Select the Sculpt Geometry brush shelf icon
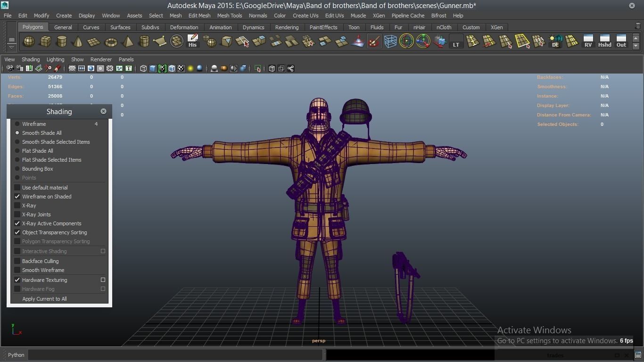644x362 pixels. (x=374, y=42)
